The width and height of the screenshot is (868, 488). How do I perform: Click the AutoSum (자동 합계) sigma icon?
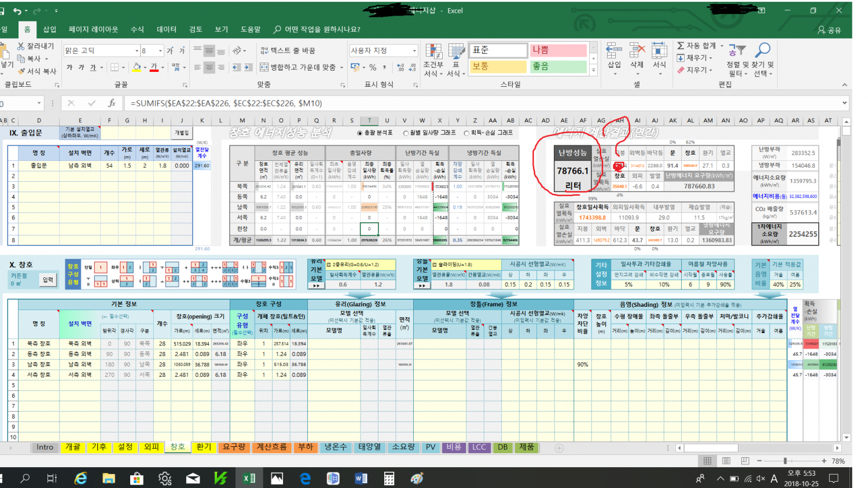point(681,46)
